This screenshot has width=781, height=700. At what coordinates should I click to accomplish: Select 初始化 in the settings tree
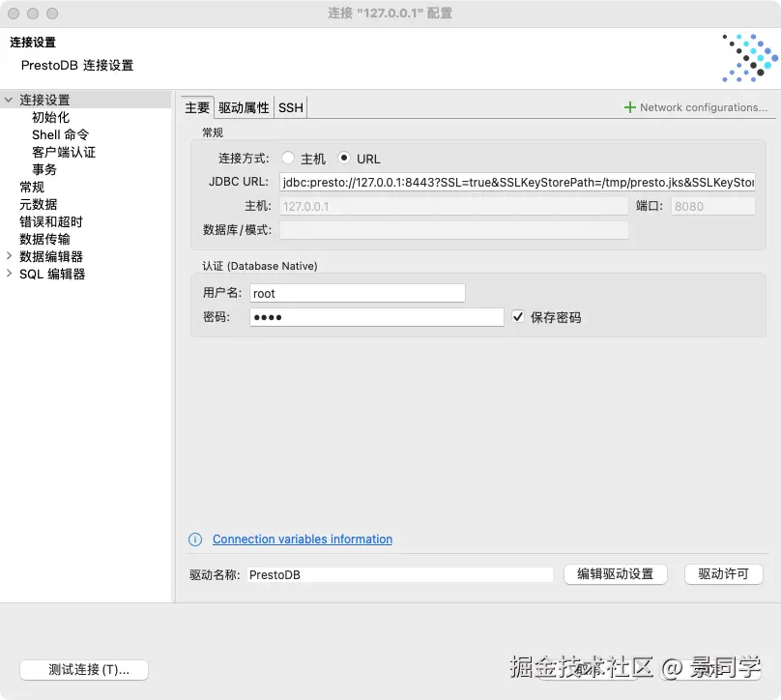[51, 117]
